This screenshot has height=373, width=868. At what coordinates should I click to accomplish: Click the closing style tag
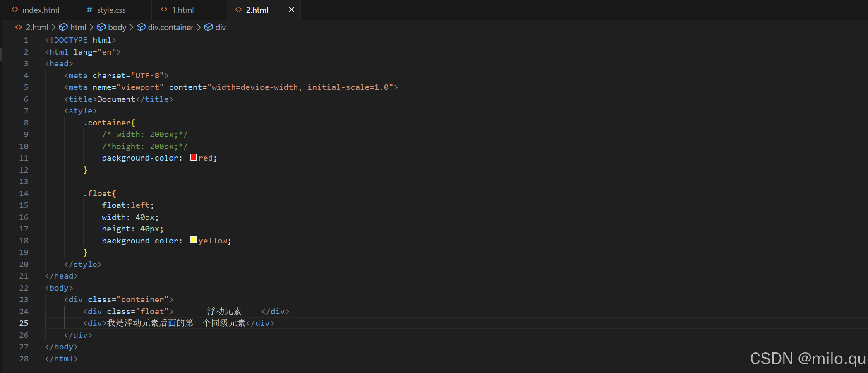click(x=83, y=265)
